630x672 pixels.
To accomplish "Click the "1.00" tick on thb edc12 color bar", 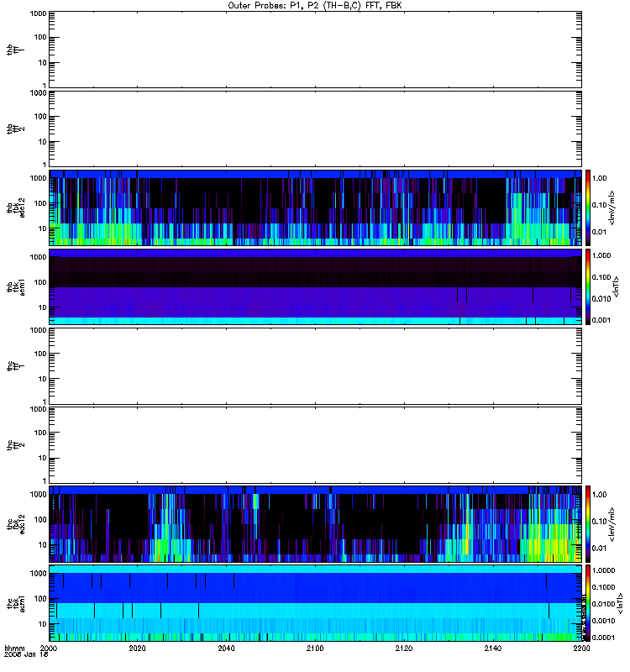I will [600, 178].
